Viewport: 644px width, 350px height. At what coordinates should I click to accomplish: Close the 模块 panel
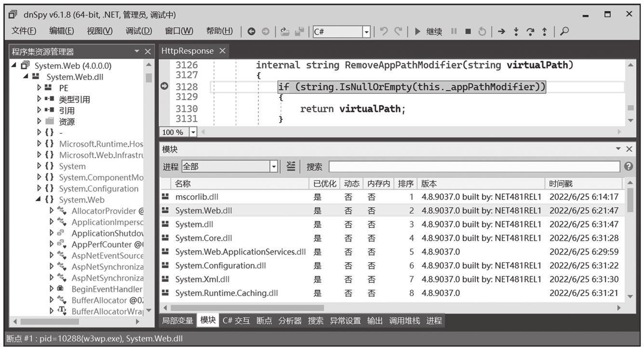(629, 149)
